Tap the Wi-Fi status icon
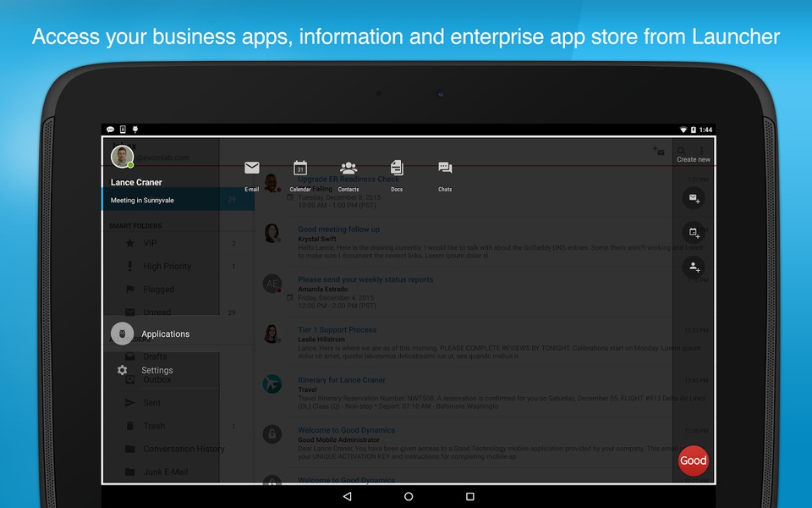The height and width of the screenshot is (508, 812). click(x=683, y=130)
